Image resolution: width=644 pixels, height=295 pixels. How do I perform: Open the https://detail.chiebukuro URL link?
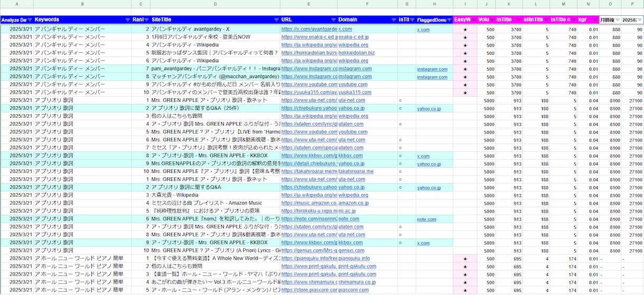[x=309, y=164]
